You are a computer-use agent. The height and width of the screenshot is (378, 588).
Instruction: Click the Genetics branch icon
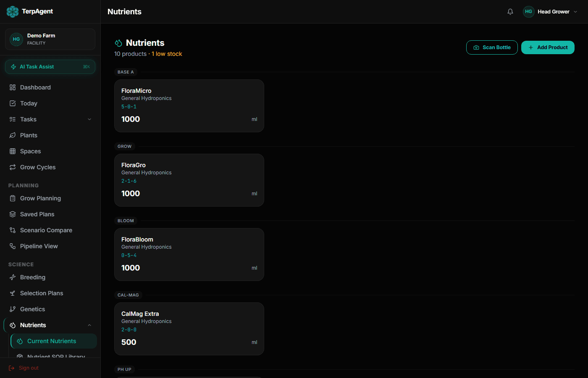click(x=13, y=309)
